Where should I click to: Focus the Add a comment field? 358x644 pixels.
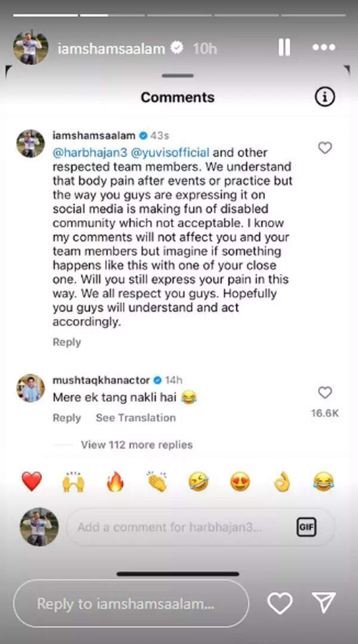point(179,527)
